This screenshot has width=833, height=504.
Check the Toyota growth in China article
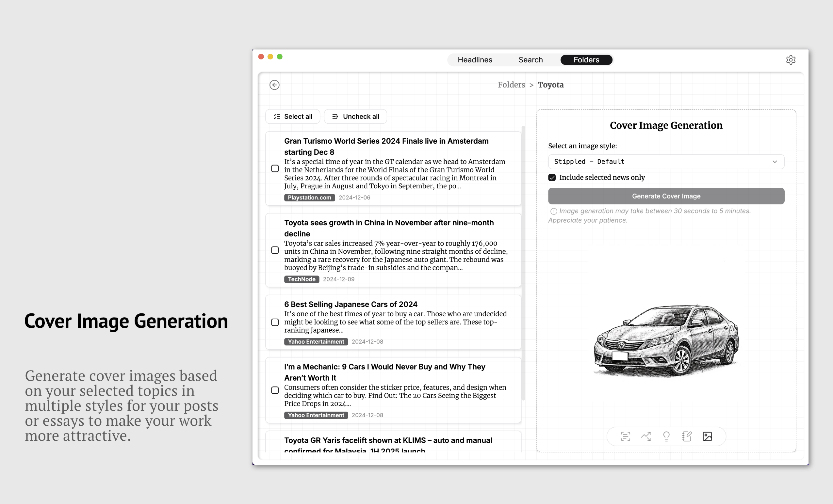275,250
